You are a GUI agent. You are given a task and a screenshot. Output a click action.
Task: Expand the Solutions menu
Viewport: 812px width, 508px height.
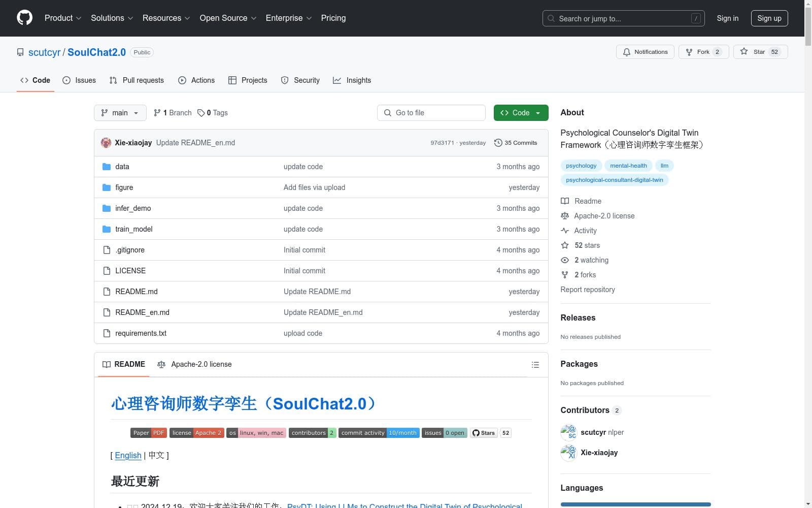tap(112, 18)
